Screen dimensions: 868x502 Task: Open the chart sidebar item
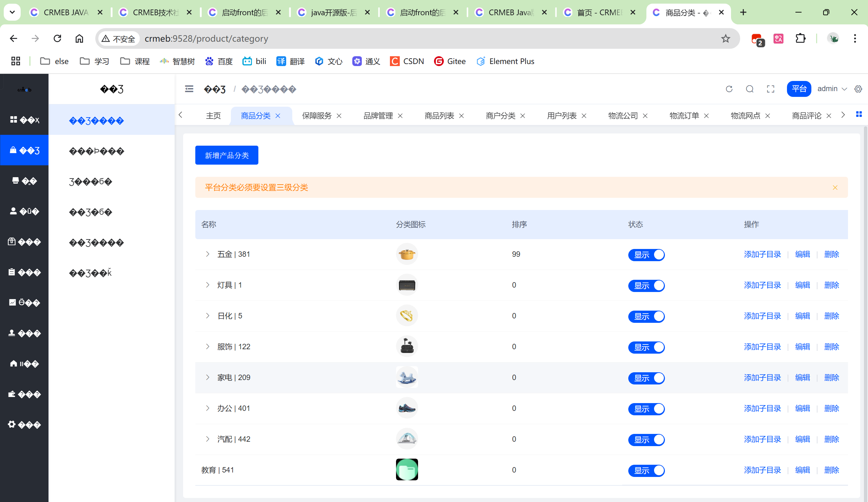pyautogui.click(x=24, y=302)
